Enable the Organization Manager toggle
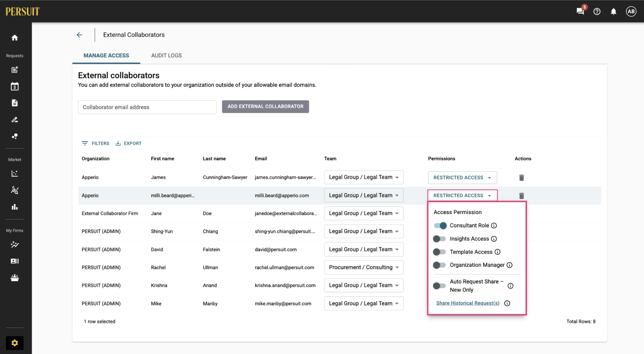The image size is (644, 354). coord(439,265)
